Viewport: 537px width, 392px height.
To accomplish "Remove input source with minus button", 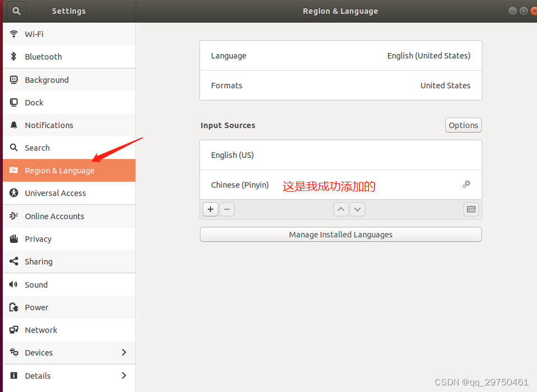I will [x=227, y=209].
